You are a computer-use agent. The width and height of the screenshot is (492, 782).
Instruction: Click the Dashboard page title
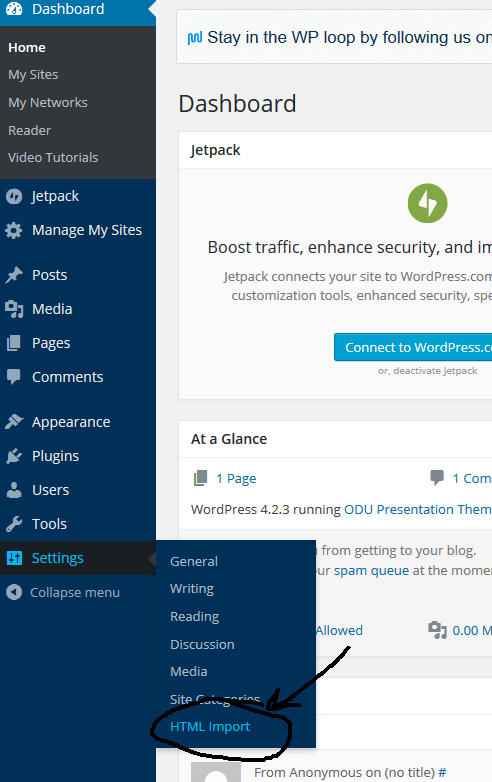[237, 104]
